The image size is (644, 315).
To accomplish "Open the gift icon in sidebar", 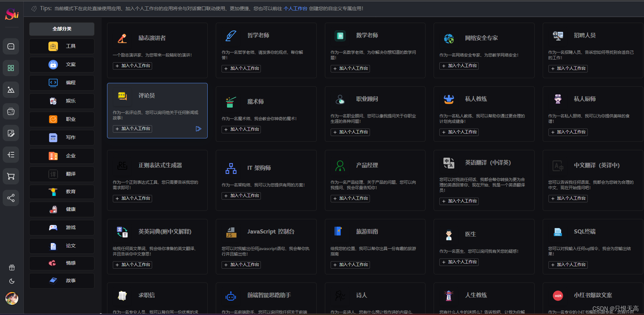I will tap(12, 268).
